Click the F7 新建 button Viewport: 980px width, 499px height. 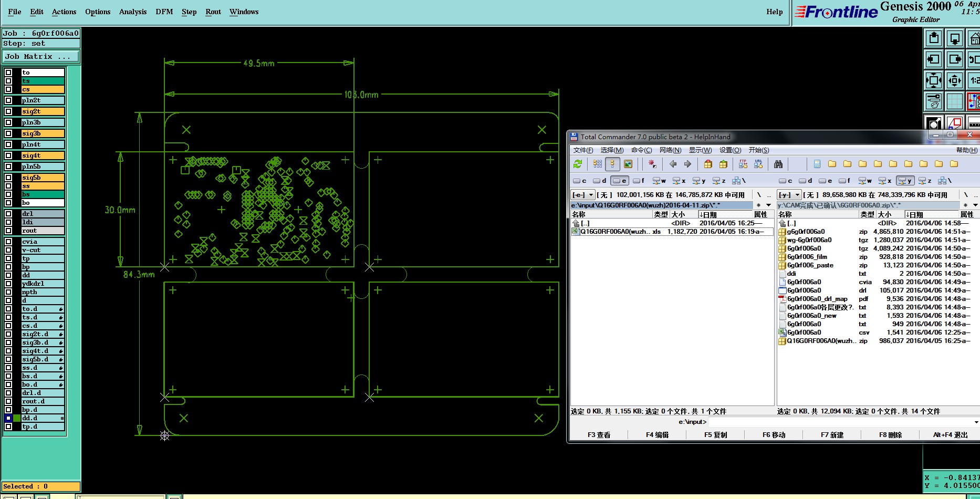tap(832, 435)
